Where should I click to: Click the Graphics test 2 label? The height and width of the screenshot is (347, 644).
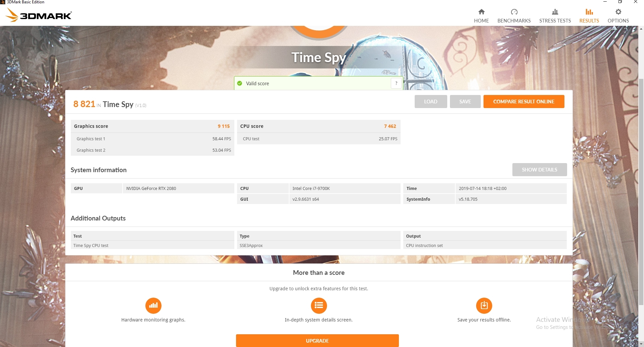click(91, 150)
